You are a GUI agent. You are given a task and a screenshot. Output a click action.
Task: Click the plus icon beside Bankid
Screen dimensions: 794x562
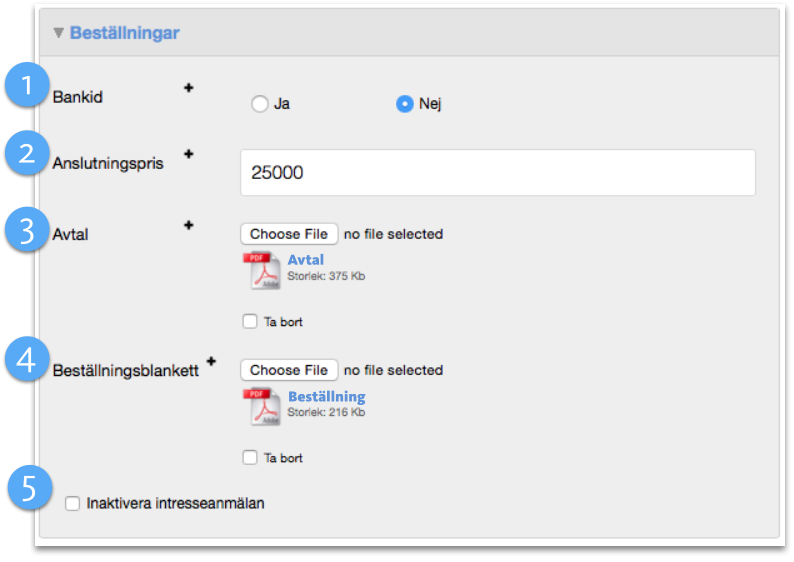[189, 88]
